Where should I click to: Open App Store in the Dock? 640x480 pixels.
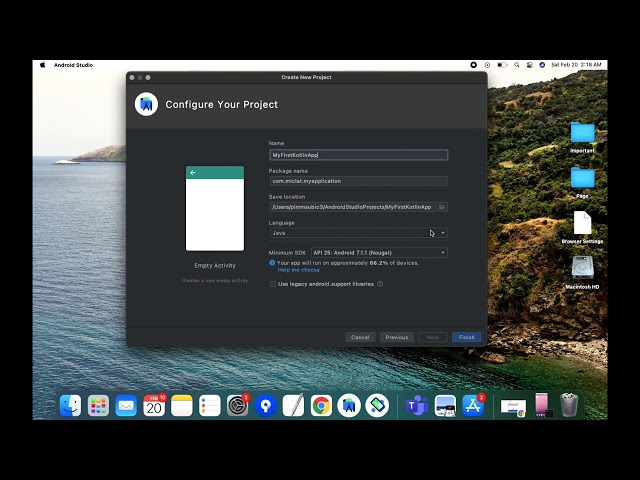point(473,405)
